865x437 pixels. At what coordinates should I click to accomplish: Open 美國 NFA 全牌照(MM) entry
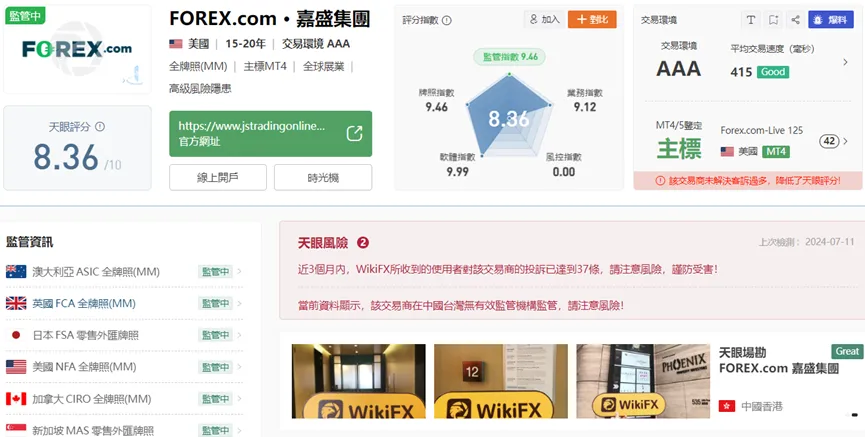coord(124,366)
